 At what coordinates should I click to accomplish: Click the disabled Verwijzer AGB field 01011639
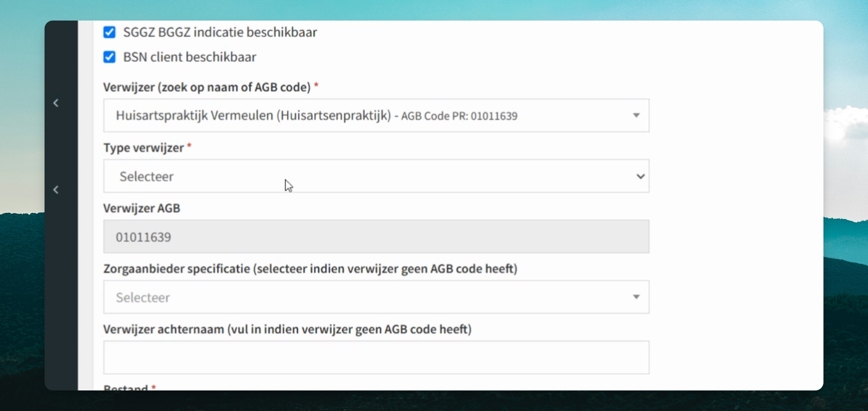[x=376, y=236]
